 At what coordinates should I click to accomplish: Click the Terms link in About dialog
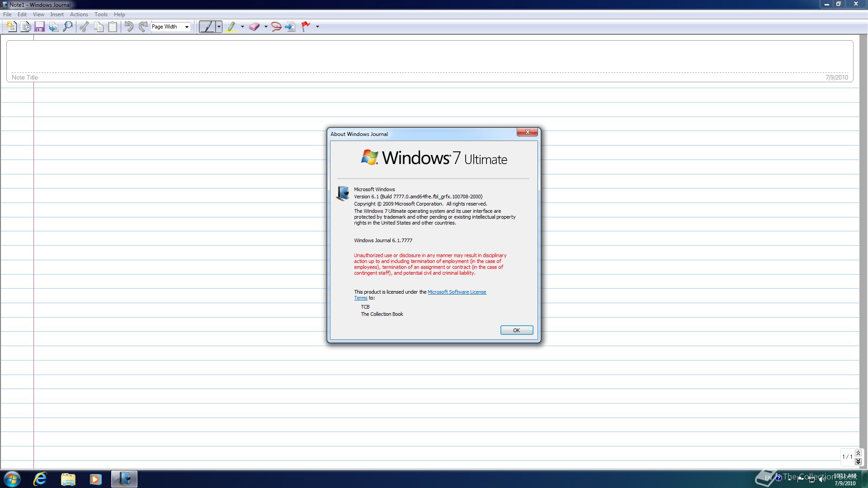(360, 298)
